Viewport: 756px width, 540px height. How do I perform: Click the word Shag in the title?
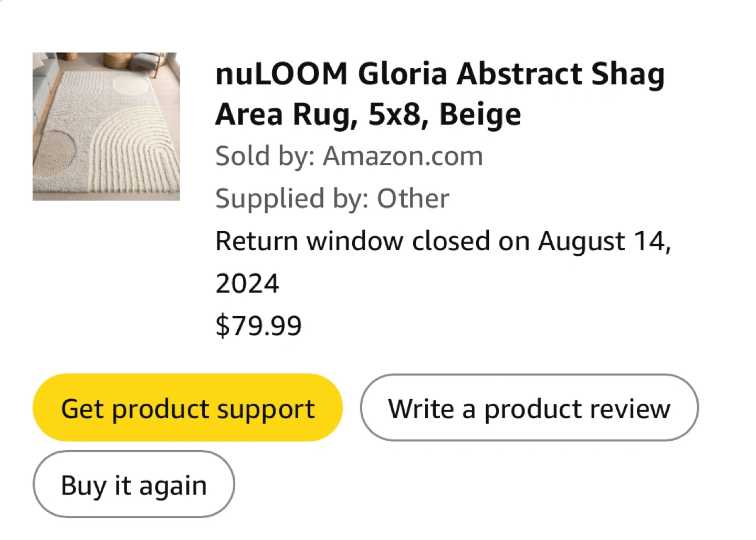pyautogui.click(x=628, y=74)
